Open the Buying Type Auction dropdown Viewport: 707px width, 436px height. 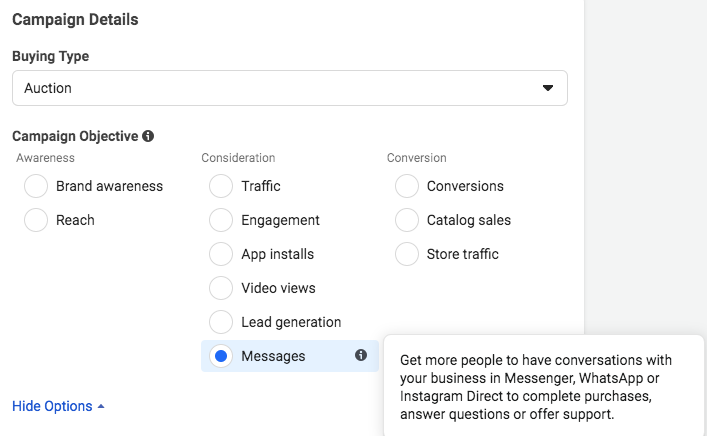[x=290, y=88]
